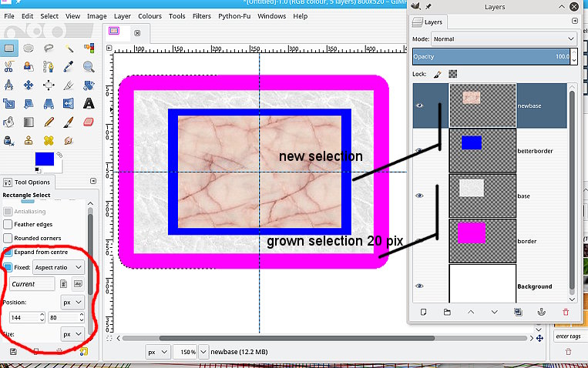The height and width of the screenshot is (368, 588).
Task: Open the Position unit px dropdown
Action: (x=72, y=302)
